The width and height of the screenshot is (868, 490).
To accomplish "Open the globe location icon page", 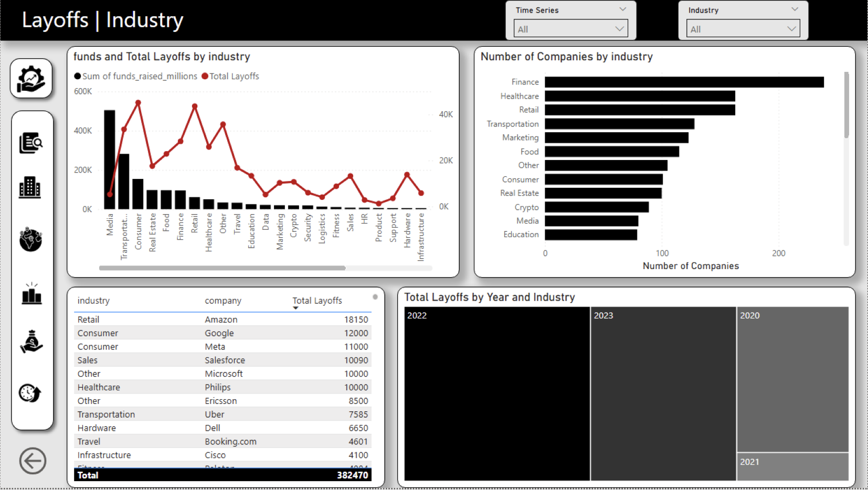I will pyautogui.click(x=30, y=240).
